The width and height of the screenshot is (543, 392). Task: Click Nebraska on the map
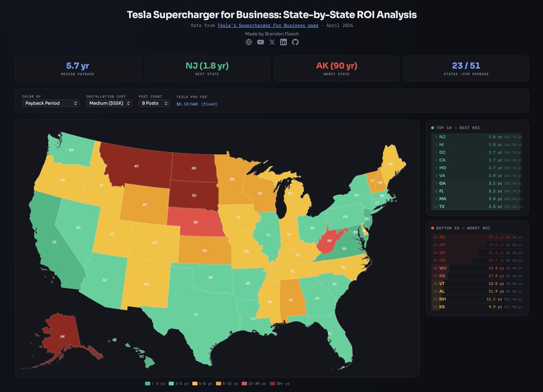[195, 222]
